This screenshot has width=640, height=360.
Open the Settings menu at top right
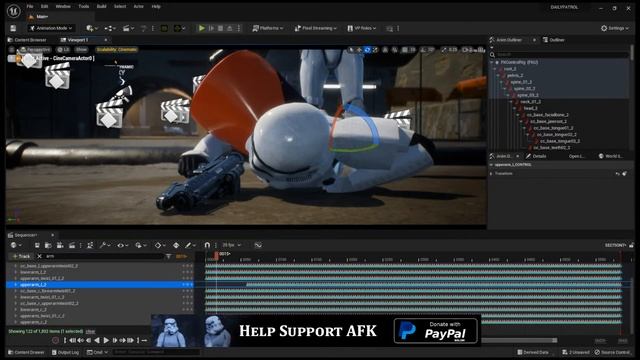(615, 28)
